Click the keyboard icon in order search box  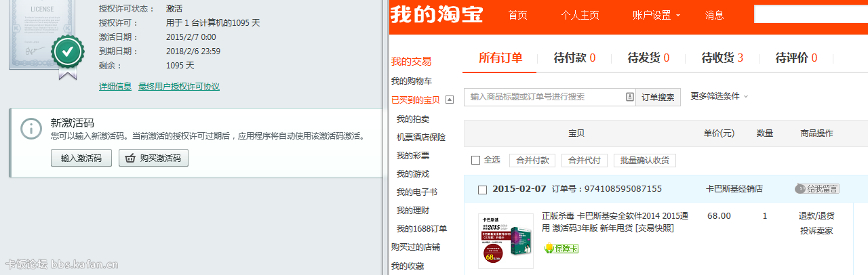tap(629, 97)
